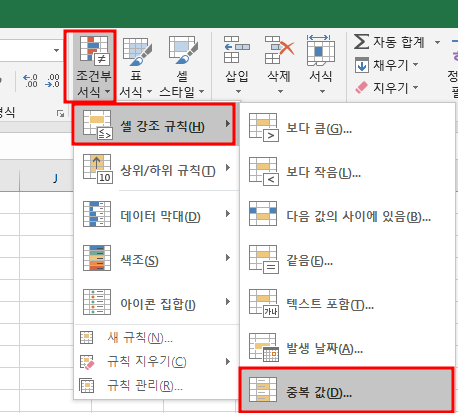
Task: Open the 서식 dropdown arrow under format icon
Action: pos(322,91)
